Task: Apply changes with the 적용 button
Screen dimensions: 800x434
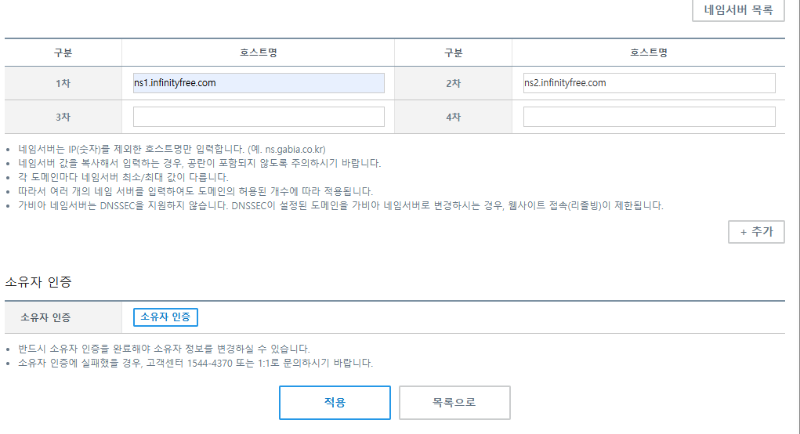Action: pos(335,403)
